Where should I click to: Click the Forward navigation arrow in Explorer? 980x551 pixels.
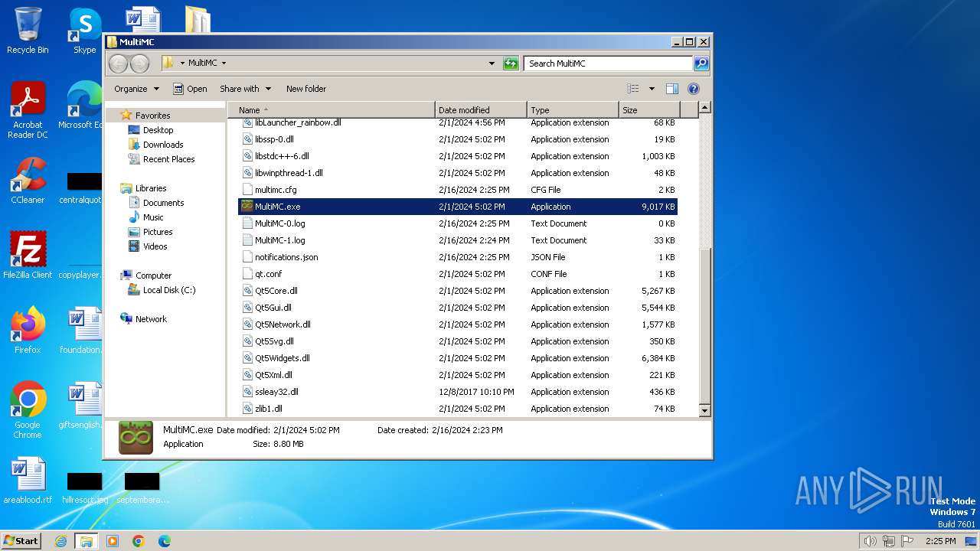pyautogui.click(x=139, y=64)
